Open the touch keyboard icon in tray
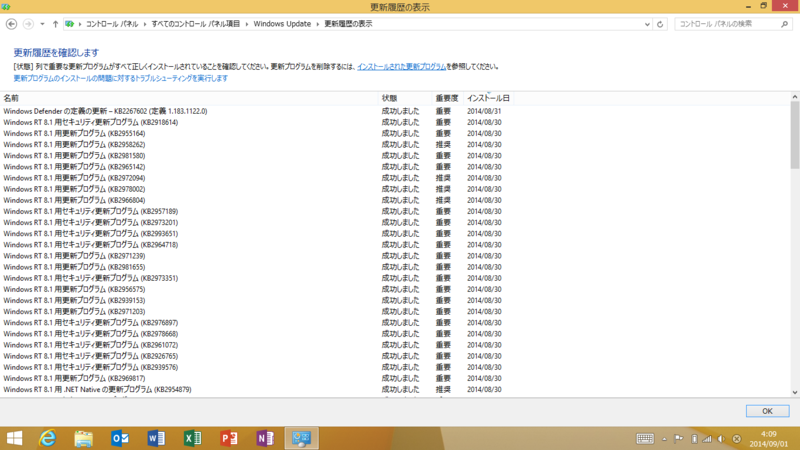 coord(645,439)
